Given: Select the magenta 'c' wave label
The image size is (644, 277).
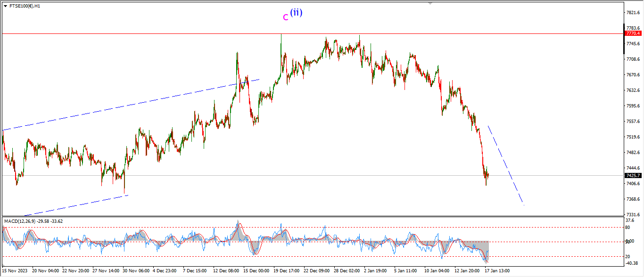Looking at the screenshot, I should (x=285, y=17).
